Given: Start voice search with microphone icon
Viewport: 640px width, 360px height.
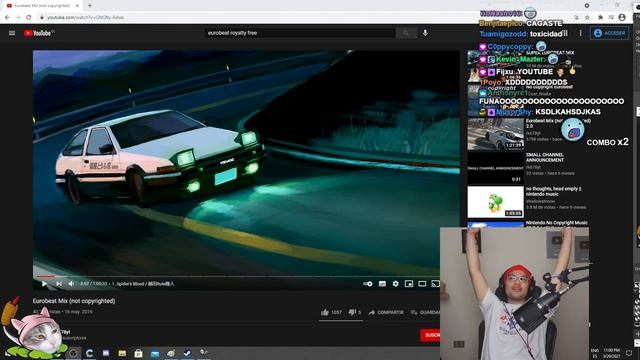Looking at the screenshot, I should 425,33.
